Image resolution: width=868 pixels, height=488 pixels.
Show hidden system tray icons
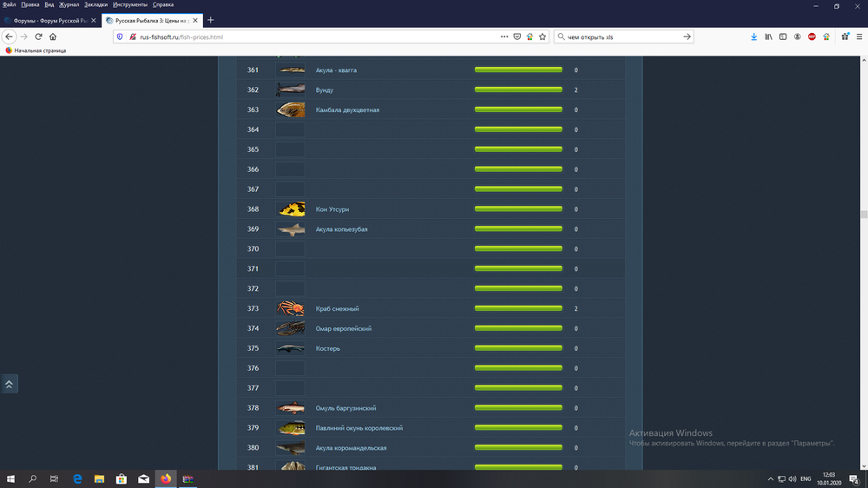pos(770,479)
